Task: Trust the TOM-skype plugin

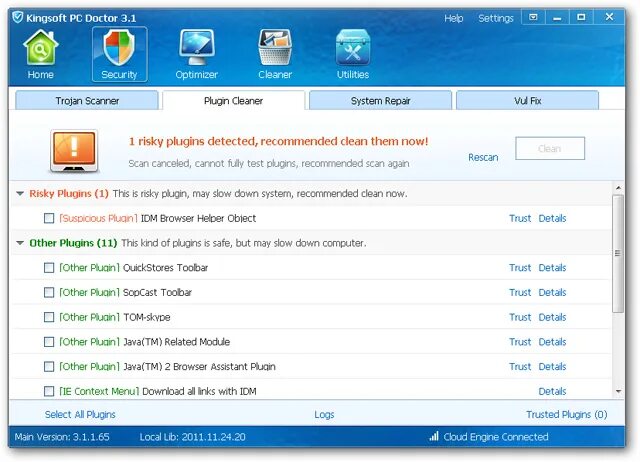Action: point(520,317)
